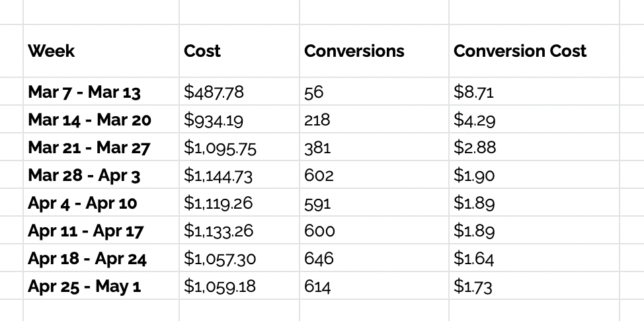Click the cell containing $487.78
The image size is (644, 321).
[239, 91]
